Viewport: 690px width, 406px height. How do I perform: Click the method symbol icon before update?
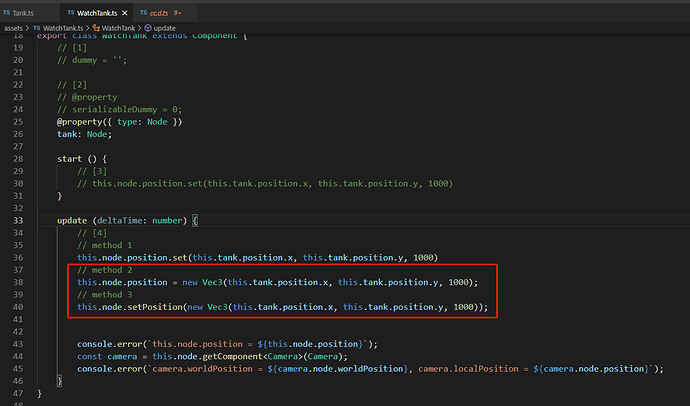click(147, 28)
